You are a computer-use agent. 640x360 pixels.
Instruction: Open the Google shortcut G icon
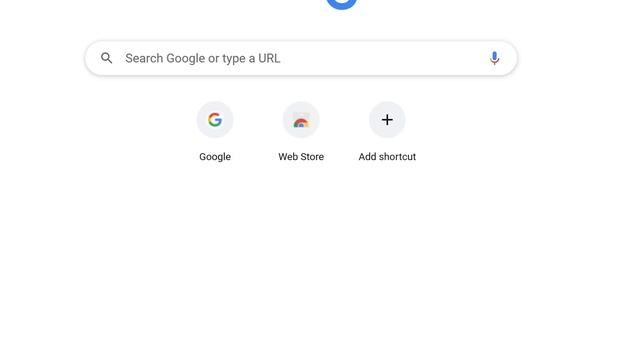[215, 120]
